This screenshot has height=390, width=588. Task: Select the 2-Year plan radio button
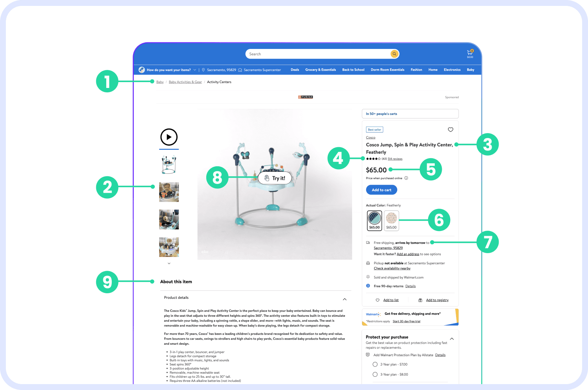375,364
